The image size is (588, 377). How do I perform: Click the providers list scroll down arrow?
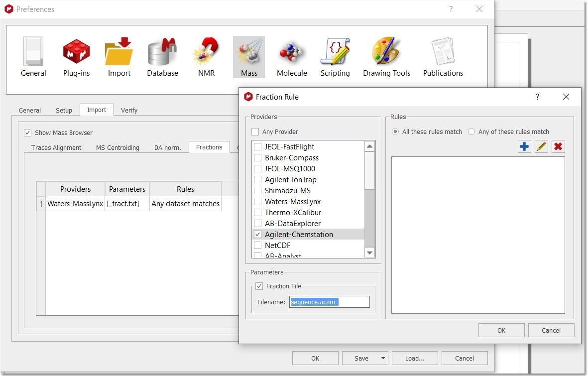click(370, 253)
